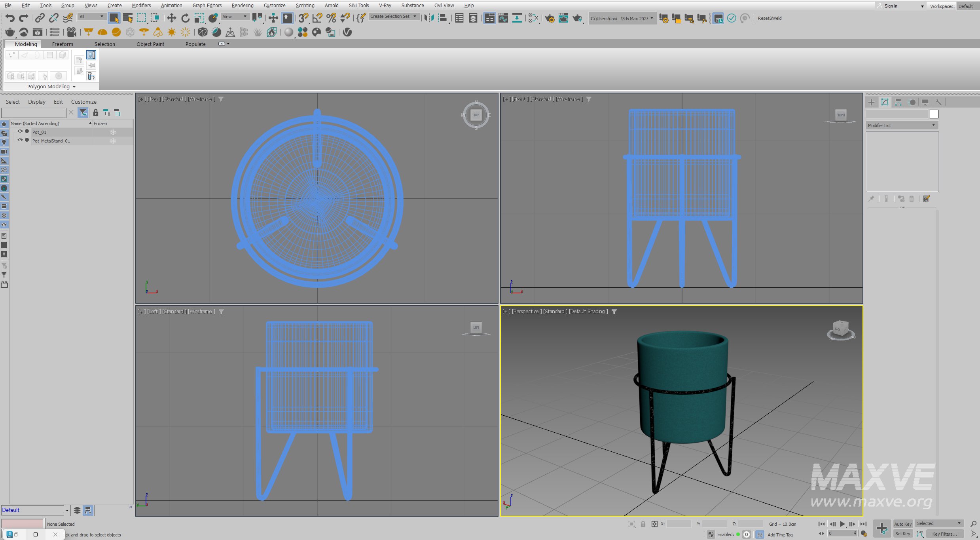Viewport: 980px width, 540px height.
Task: Hide Pot_01 with its eye icon
Action: [x=20, y=131]
